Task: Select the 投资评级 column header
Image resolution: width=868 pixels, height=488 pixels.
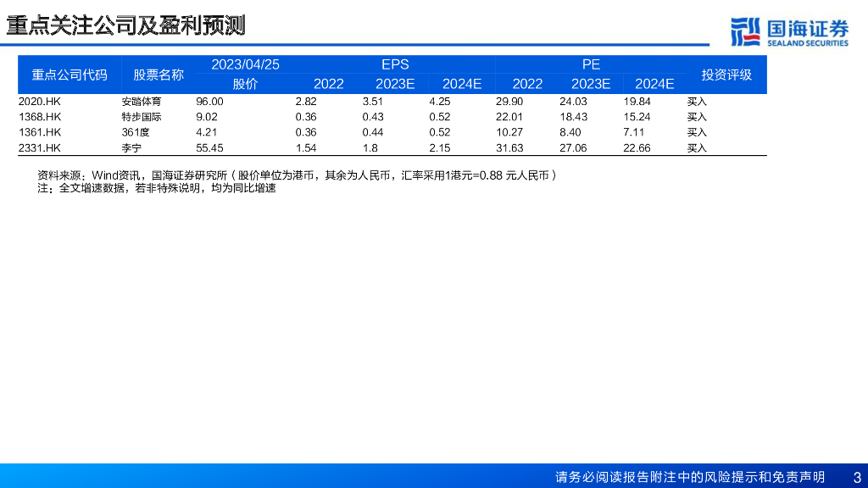Action: coord(726,75)
